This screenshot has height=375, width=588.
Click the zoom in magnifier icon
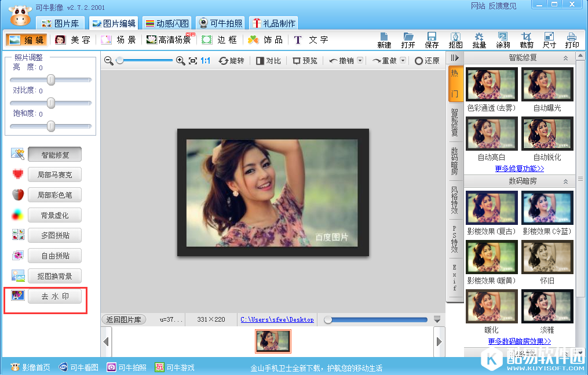coord(180,60)
